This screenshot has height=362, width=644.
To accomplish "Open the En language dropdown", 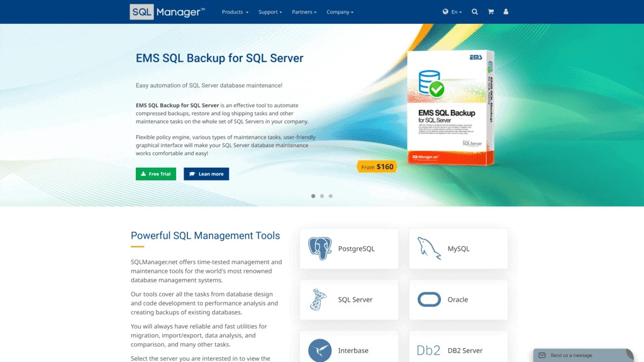I will [x=457, y=12].
